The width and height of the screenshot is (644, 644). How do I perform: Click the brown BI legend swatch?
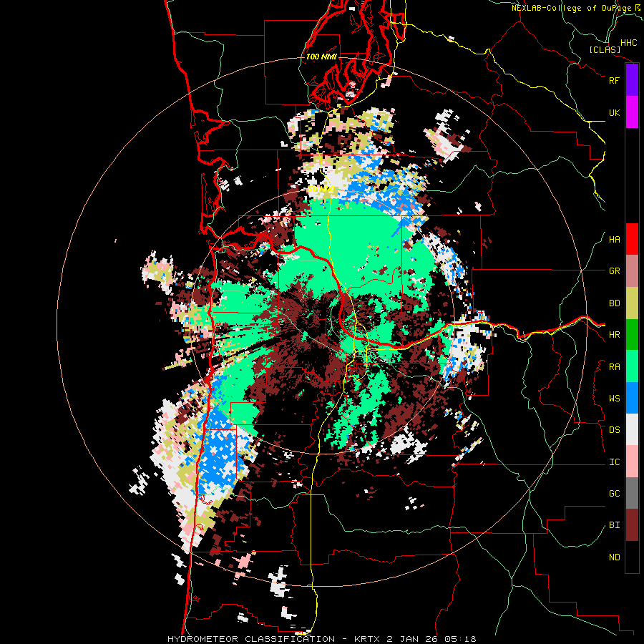point(632,525)
